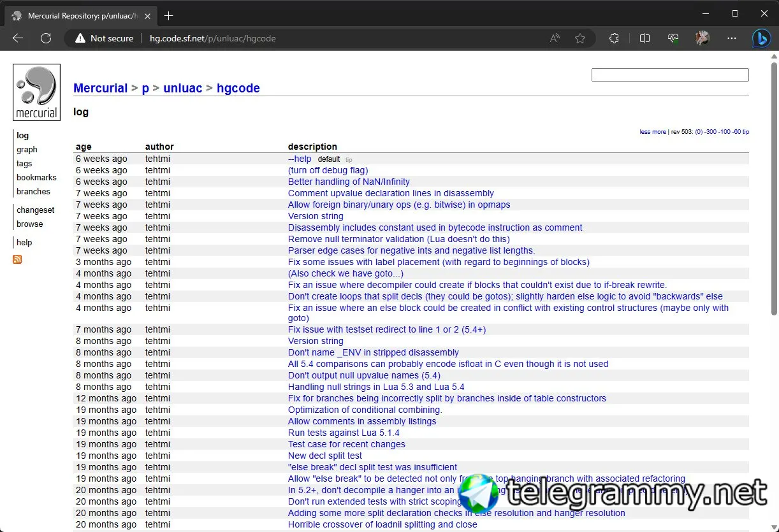This screenshot has width=779, height=532.
Task: Add page to favorites star icon
Action: click(579, 38)
